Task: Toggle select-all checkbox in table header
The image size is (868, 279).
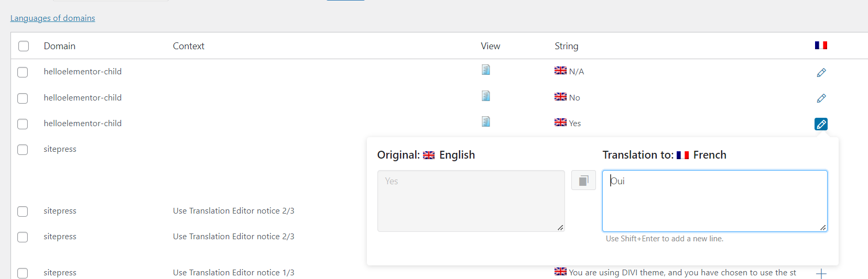Action: [x=24, y=46]
